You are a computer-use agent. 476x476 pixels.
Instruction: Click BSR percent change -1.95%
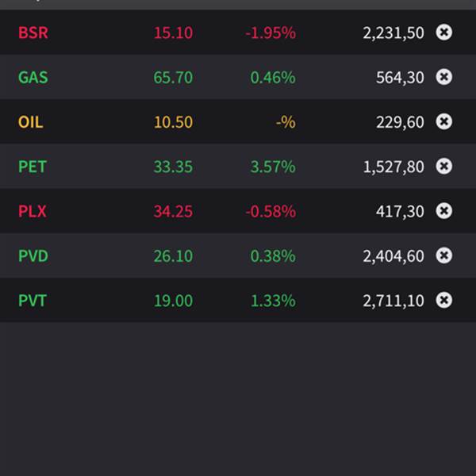click(x=271, y=33)
